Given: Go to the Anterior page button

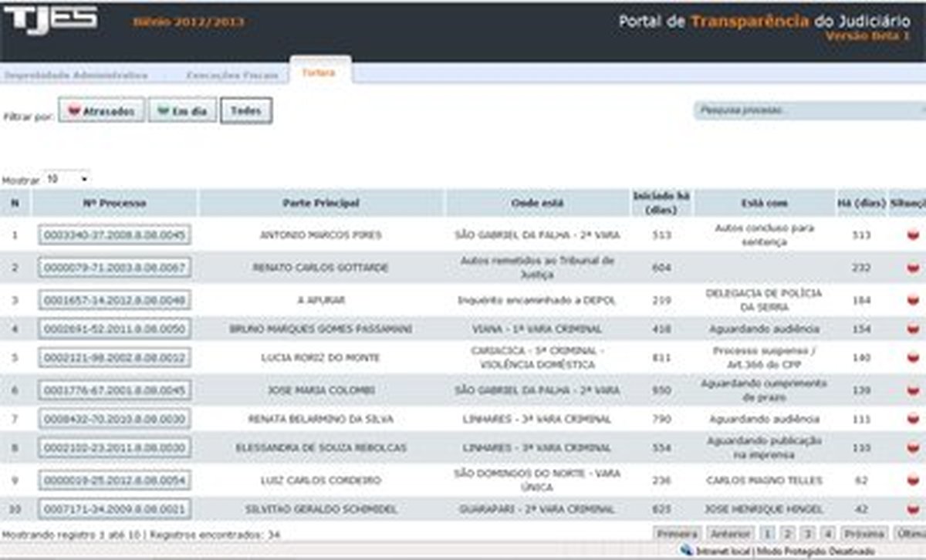Looking at the screenshot, I should click(x=730, y=534).
